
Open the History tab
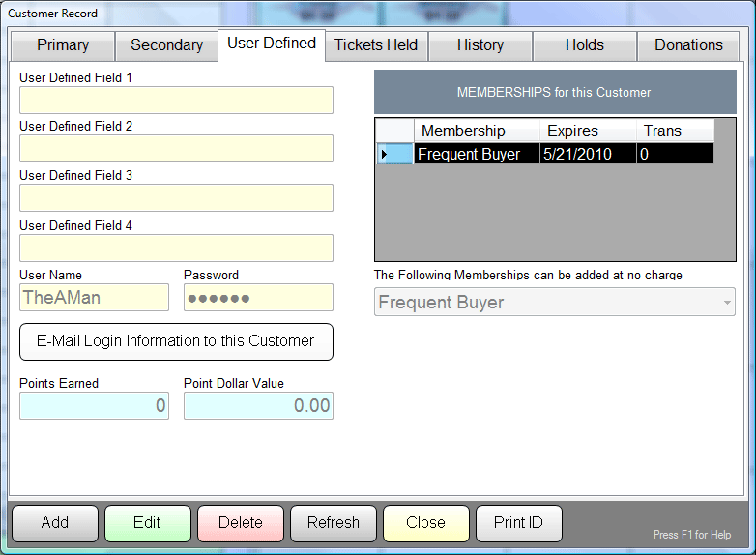tap(480, 45)
